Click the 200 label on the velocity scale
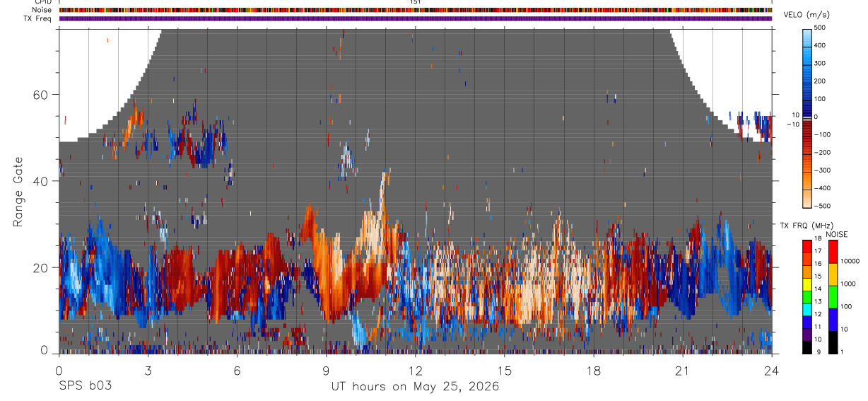The width and height of the screenshot is (868, 401). tap(820, 81)
